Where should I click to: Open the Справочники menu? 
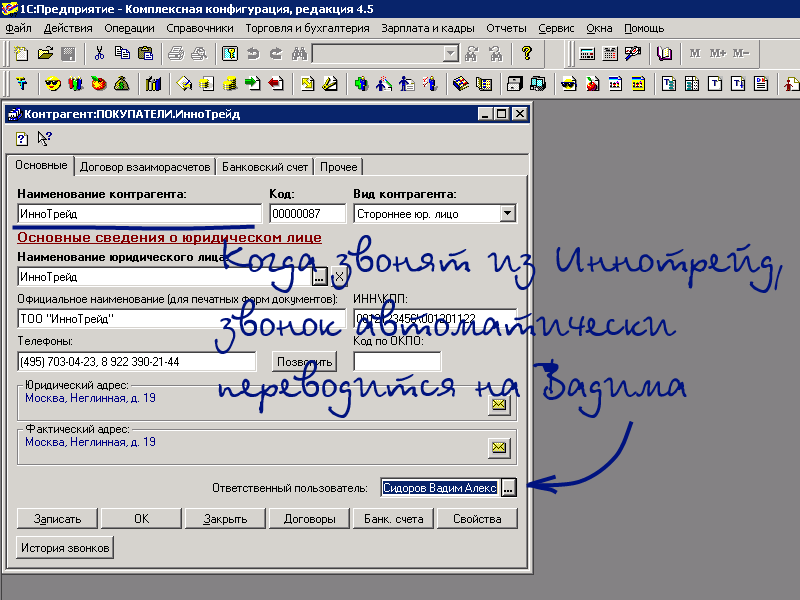199,28
